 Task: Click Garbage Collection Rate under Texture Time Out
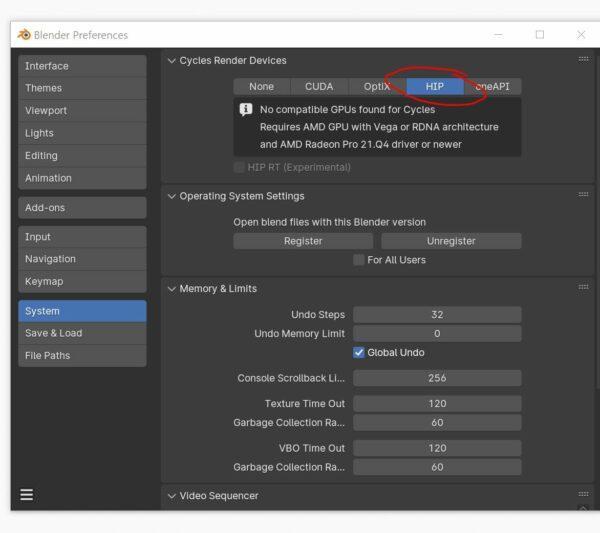437,423
